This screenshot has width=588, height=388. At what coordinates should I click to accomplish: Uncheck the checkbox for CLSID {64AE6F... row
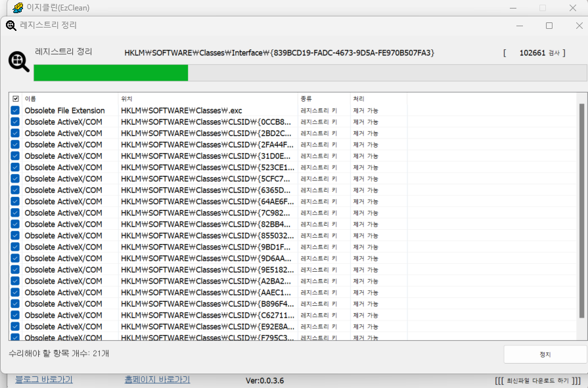[15, 202]
